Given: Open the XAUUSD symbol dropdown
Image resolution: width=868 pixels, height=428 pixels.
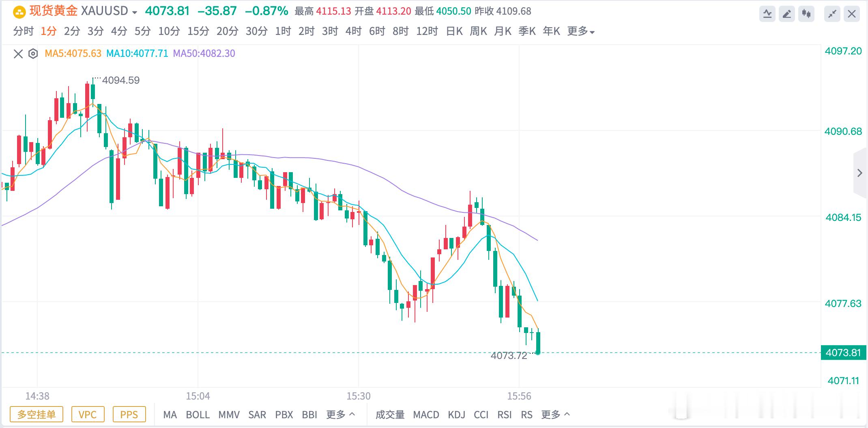Looking at the screenshot, I should 135,12.
